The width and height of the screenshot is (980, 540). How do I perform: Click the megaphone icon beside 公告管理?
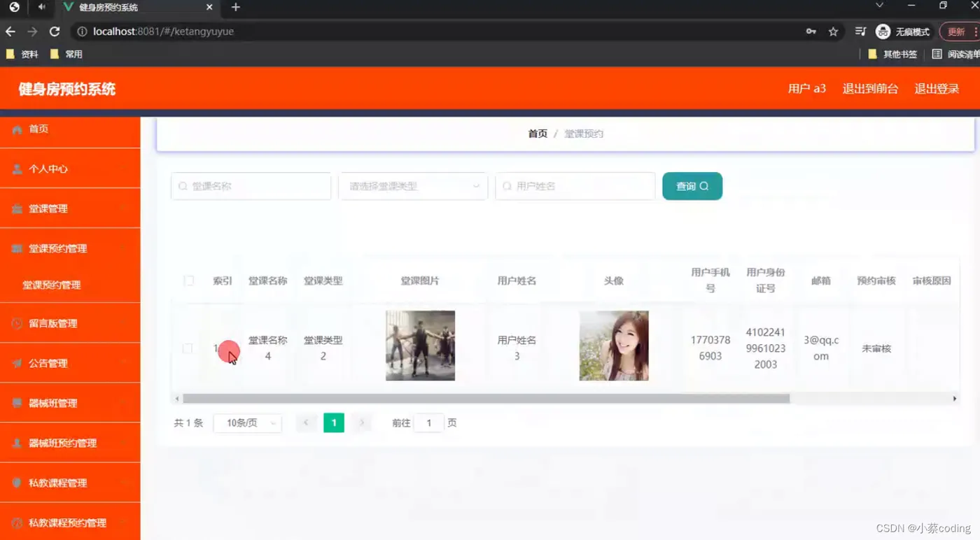click(17, 364)
